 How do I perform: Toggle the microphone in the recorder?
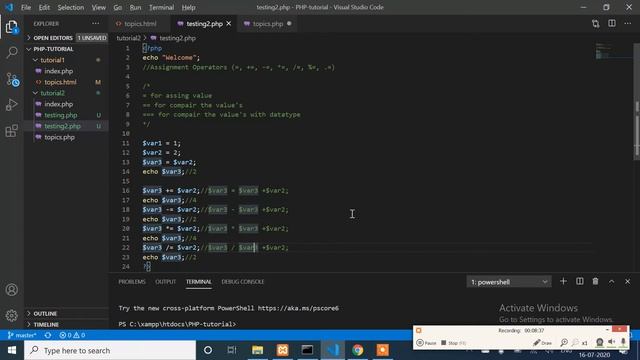point(623,342)
